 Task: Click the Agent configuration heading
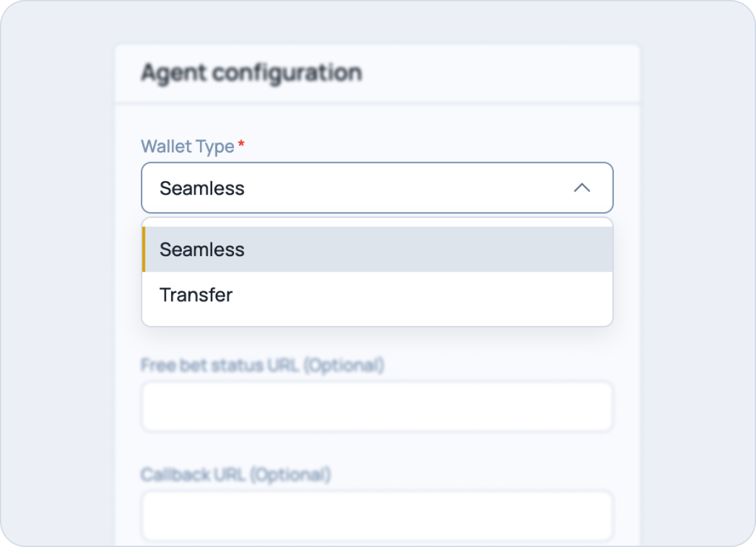(251, 73)
